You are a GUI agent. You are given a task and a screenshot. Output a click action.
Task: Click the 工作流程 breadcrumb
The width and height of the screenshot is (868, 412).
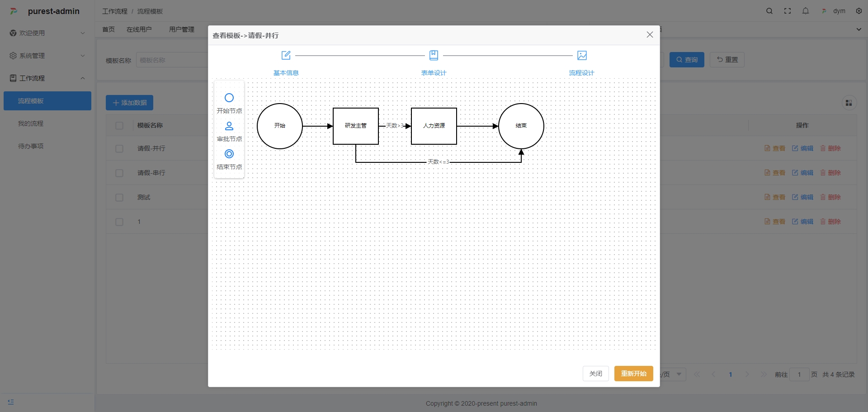[115, 11]
